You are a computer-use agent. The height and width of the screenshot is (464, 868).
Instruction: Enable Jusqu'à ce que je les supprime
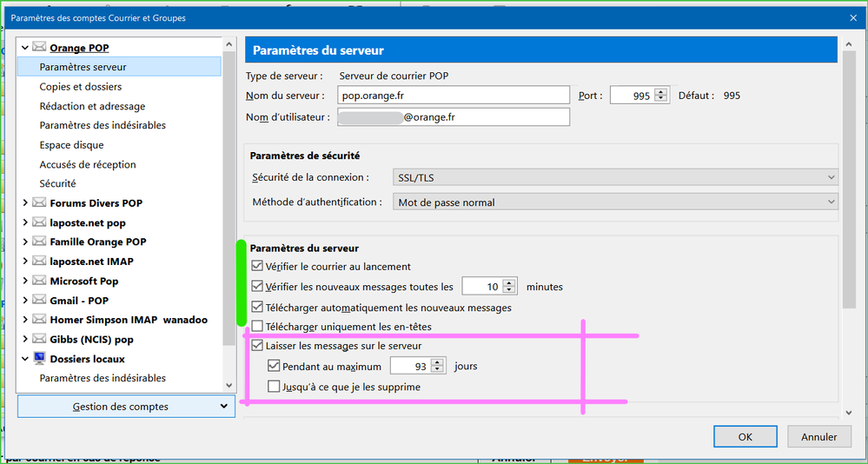pyautogui.click(x=274, y=386)
